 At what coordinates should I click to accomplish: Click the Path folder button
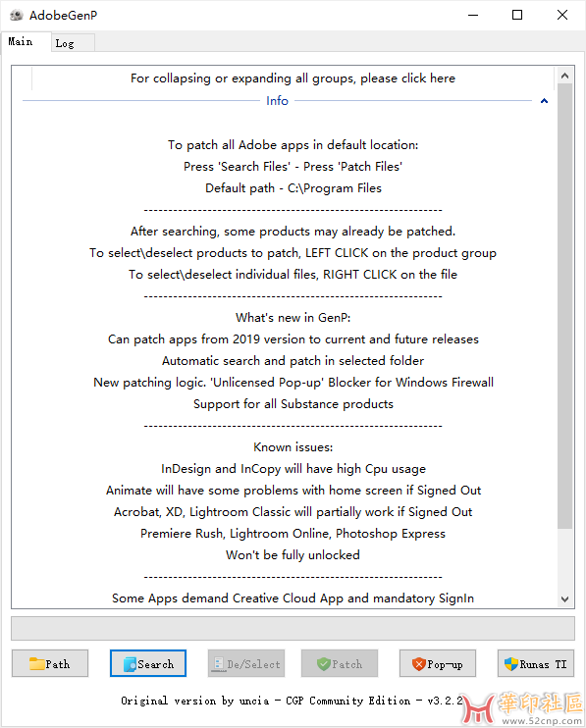tap(50, 663)
